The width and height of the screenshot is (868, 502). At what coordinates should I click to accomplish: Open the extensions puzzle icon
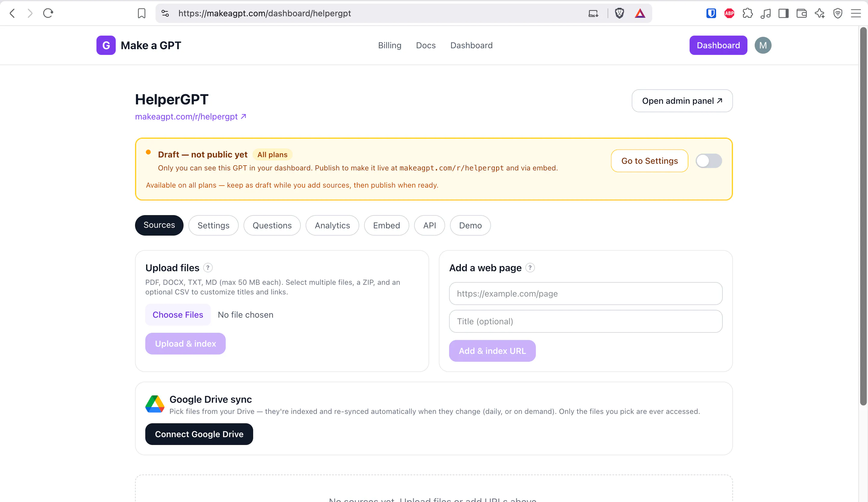(x=747, y=14)
